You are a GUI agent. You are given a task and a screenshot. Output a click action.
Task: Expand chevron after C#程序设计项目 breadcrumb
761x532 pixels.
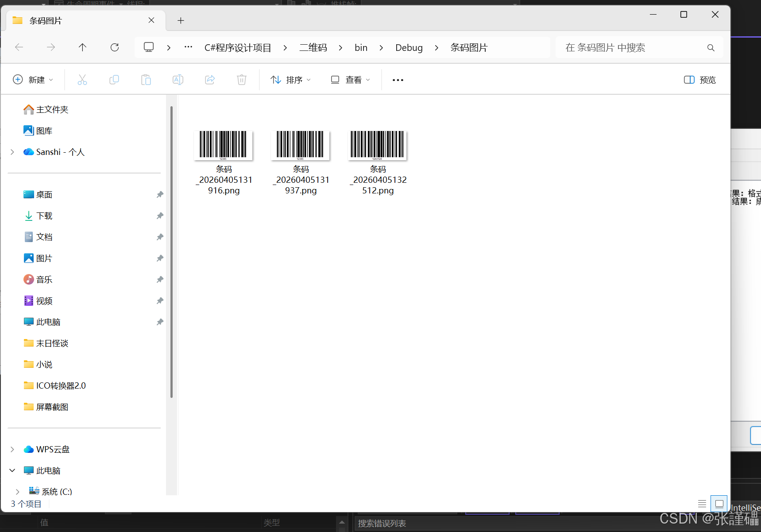point(285,47)
